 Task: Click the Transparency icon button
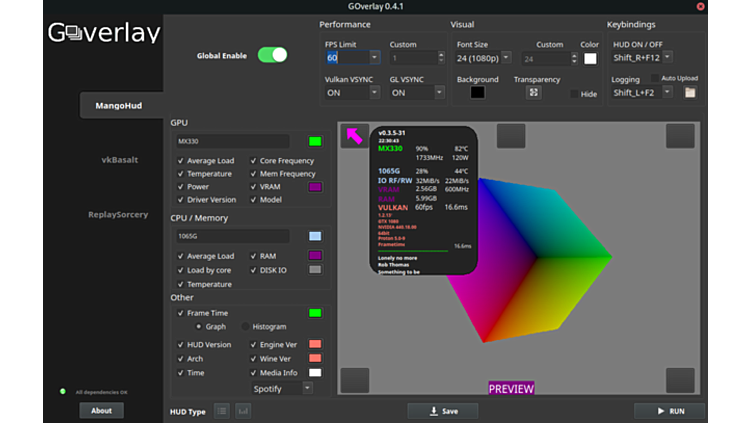pyautogui.click(x=534, y=92)
